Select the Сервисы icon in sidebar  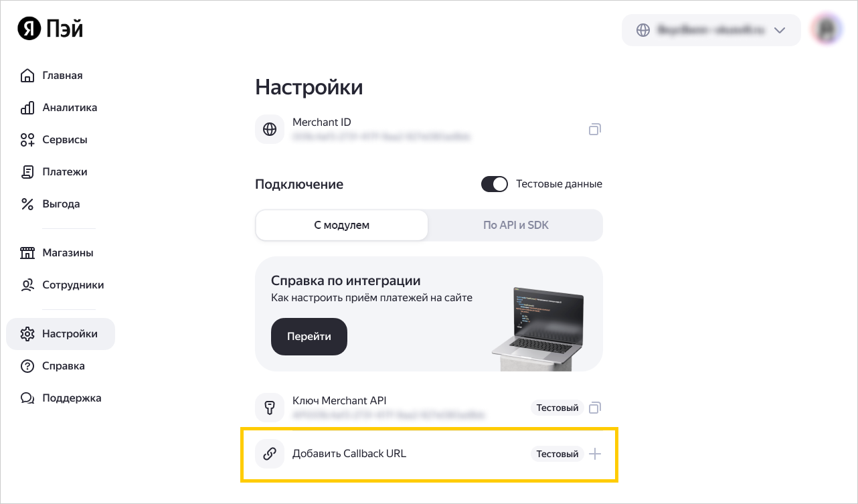(x=27, y=139)
